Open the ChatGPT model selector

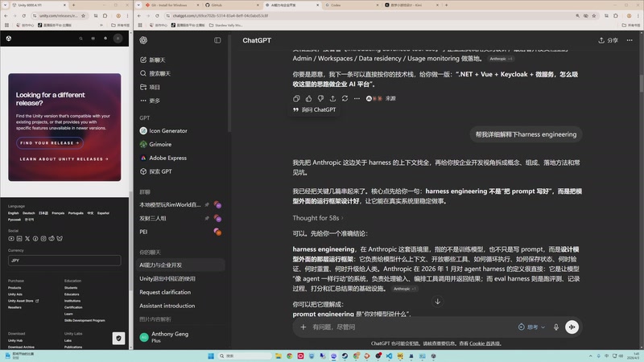click(257, 40)
